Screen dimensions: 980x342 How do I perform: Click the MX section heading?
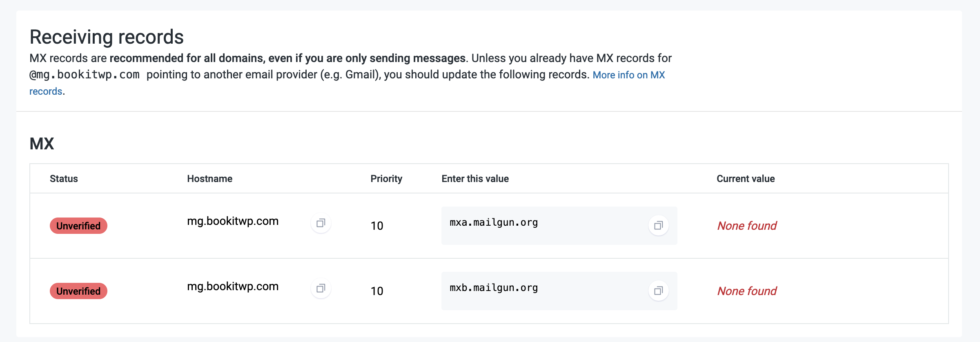pyautogui.click(x=42, y=144)
